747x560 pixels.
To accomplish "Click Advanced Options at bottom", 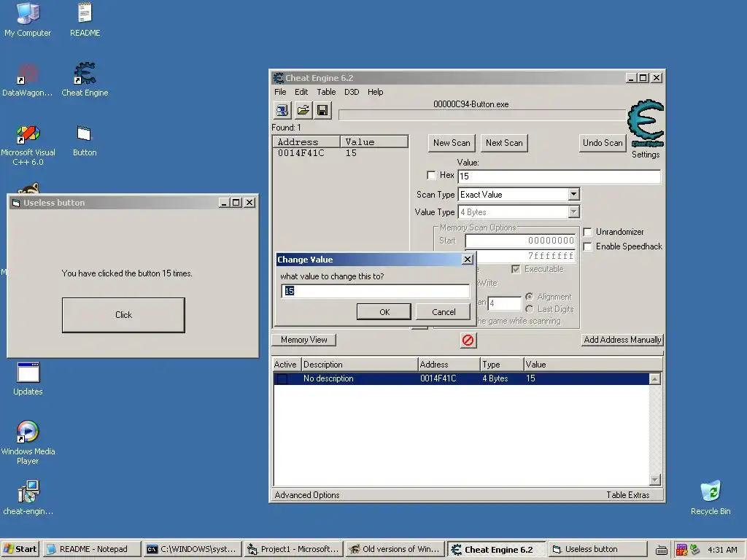I will point(307,495).
